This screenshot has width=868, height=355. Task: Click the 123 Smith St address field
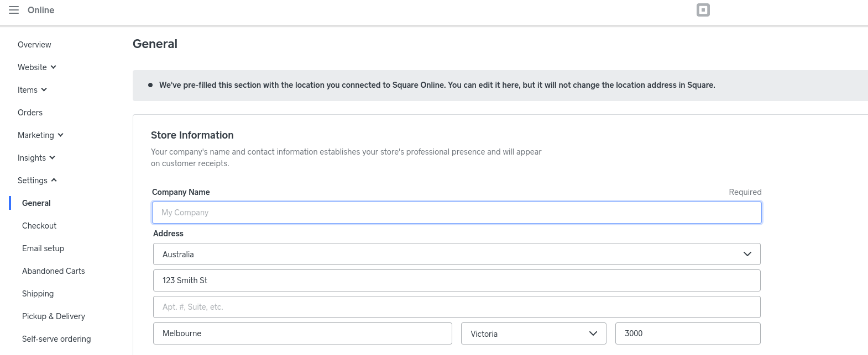tap(457, 280)
